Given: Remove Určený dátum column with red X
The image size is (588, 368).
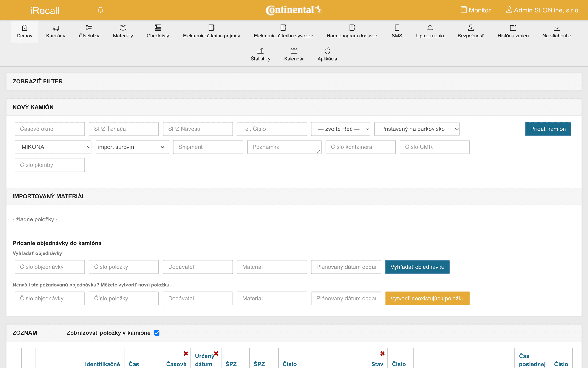Looking at the screenshot, I should point(216,354).
